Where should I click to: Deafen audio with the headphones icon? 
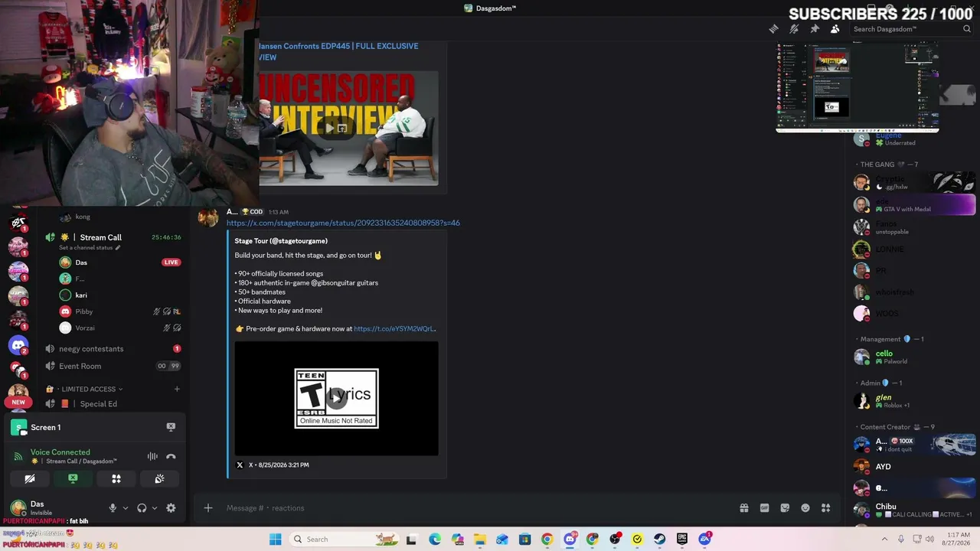tap(142, 508)
